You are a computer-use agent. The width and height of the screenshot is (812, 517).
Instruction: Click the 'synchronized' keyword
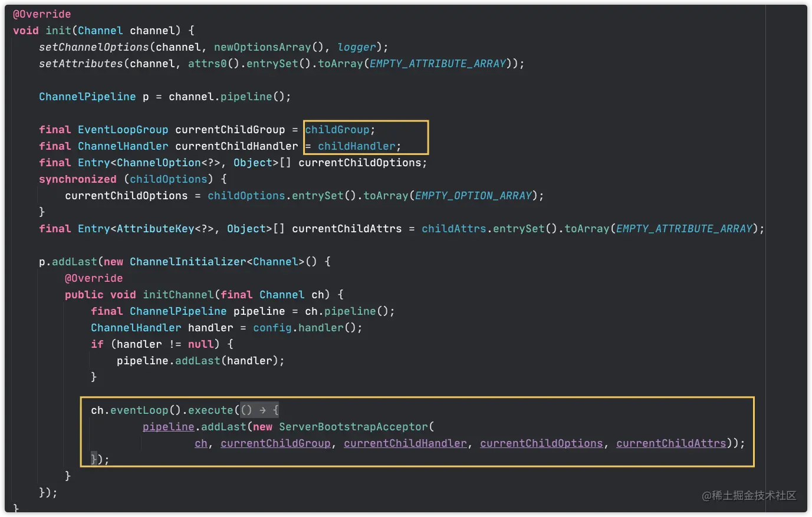point(78,179)
